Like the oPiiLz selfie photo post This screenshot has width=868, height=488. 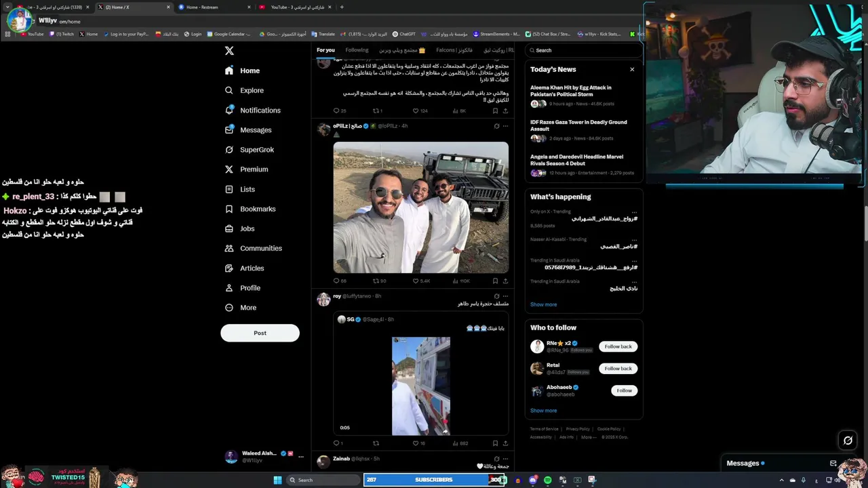click(421, 281)
